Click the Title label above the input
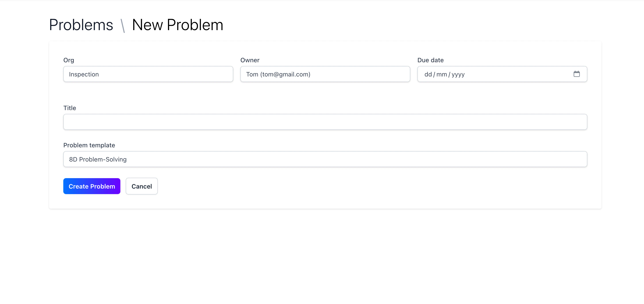Screen dimensions: 644x304 [69, 108]
